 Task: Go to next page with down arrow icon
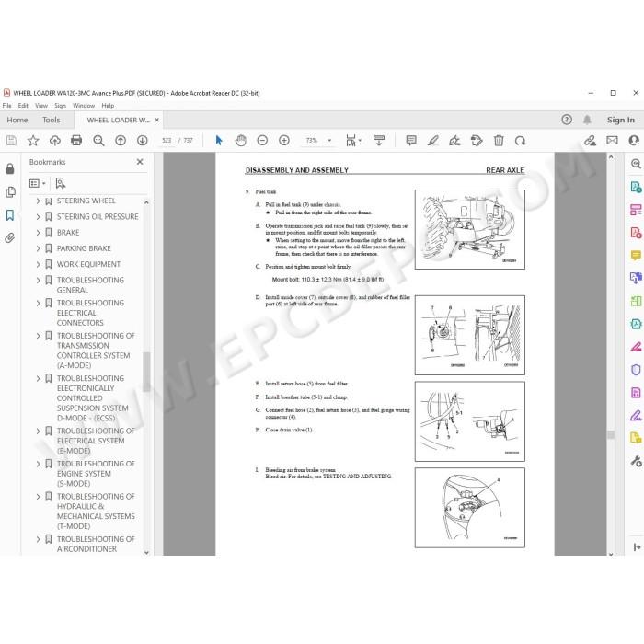click(142, 141)
